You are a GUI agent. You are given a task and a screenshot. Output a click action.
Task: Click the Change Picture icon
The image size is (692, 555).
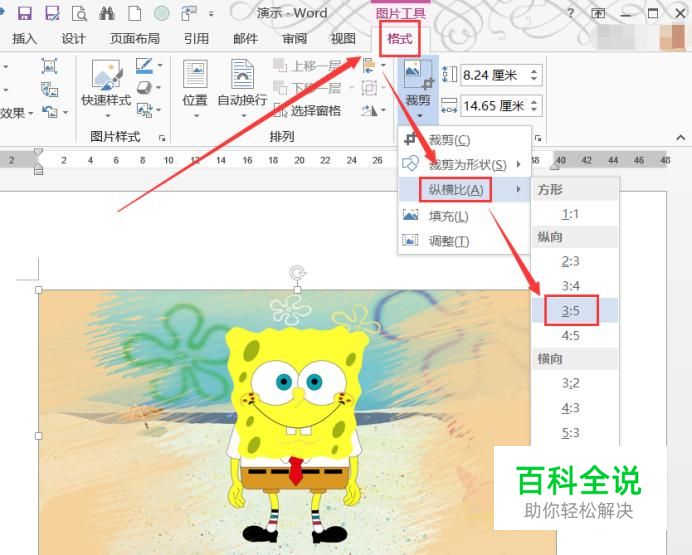point(49,89)
